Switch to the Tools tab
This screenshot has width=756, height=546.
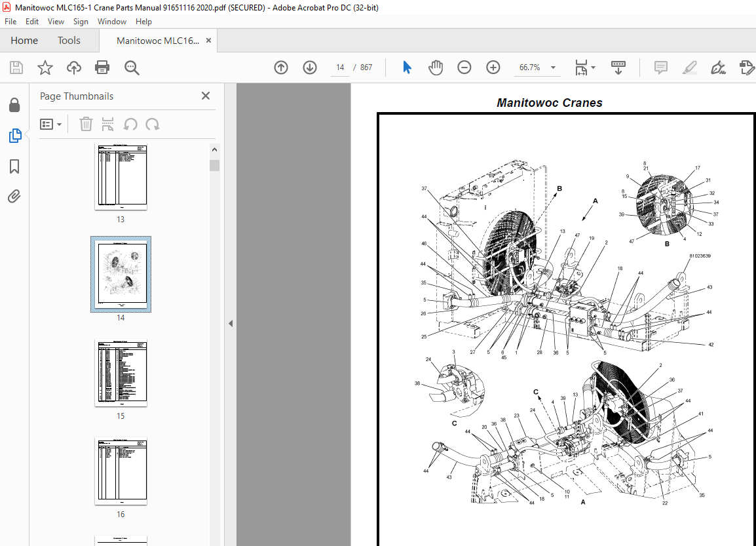(x=69, y=41)
